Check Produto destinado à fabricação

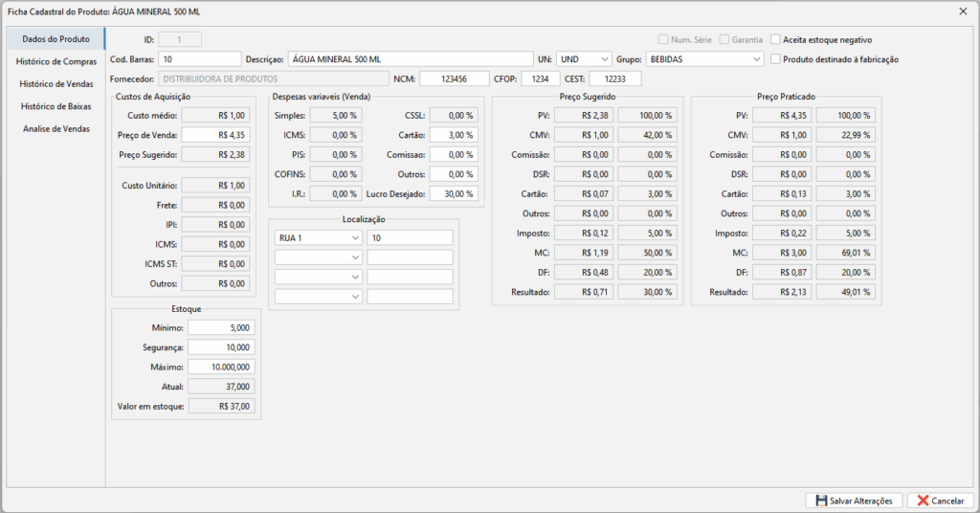point(776,59)
